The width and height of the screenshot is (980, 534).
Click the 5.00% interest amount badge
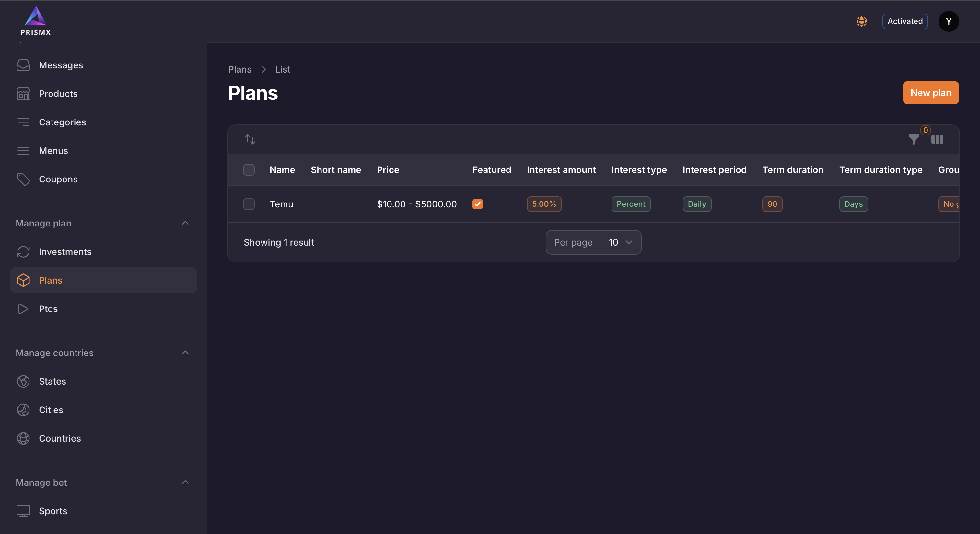[x=544, y=204]
